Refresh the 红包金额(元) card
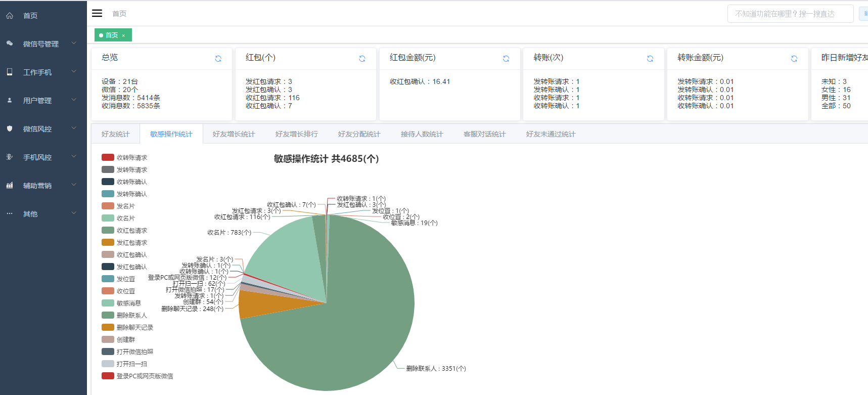868x395 pixels. [506, 59]
